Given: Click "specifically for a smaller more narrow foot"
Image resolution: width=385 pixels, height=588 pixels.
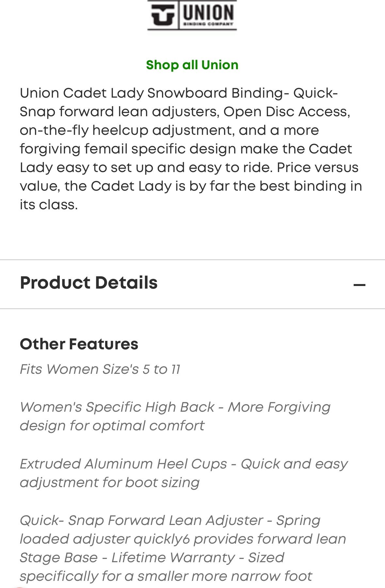Looking at the screenshot, I should tap(166, 576).
